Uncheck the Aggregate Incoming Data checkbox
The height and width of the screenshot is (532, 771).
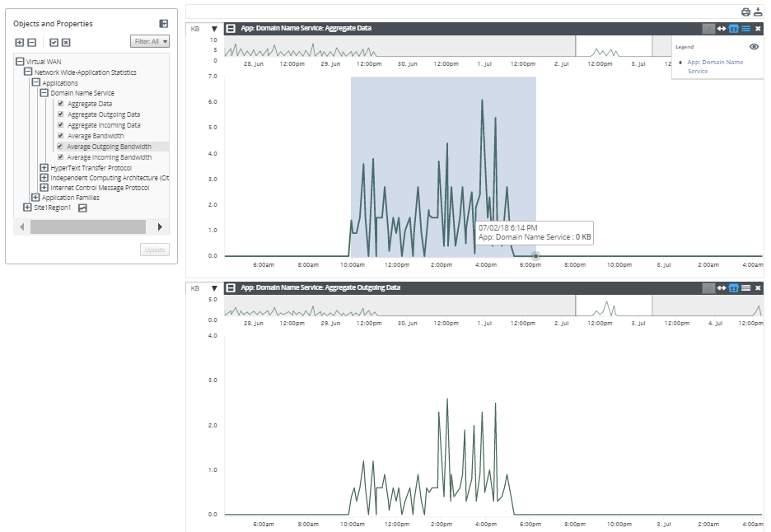click(60, 125)
